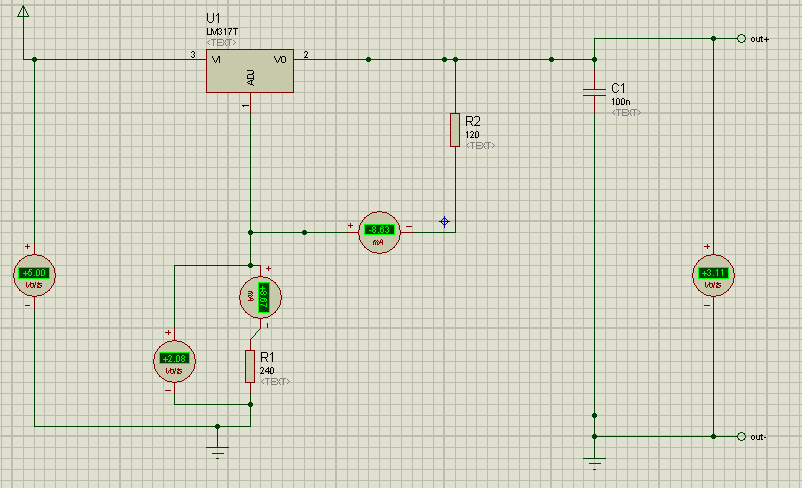This screenshot has width=802, height=488.
Task: Select the +5.00 volts input voltmeter
Action: (34, 275)
